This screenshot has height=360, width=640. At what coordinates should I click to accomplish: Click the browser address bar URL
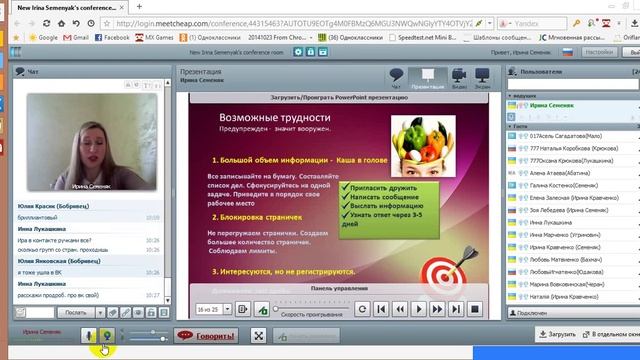(294, 24)
